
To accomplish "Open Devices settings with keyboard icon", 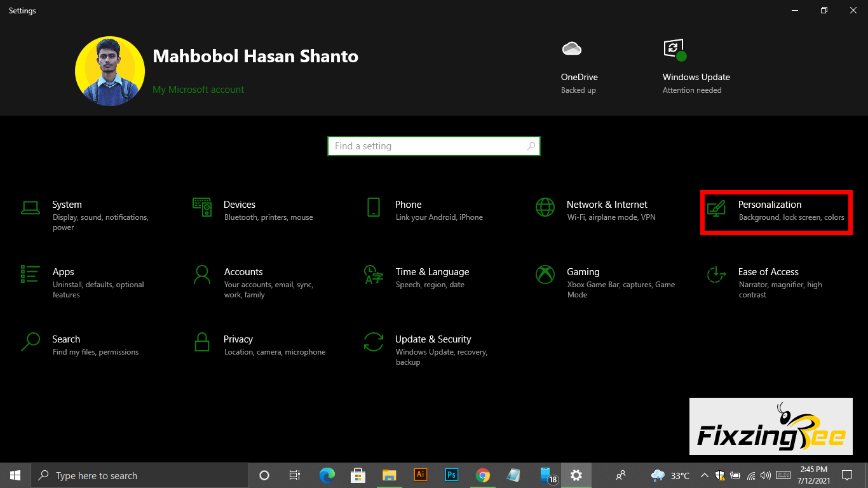I will [202, 207].
